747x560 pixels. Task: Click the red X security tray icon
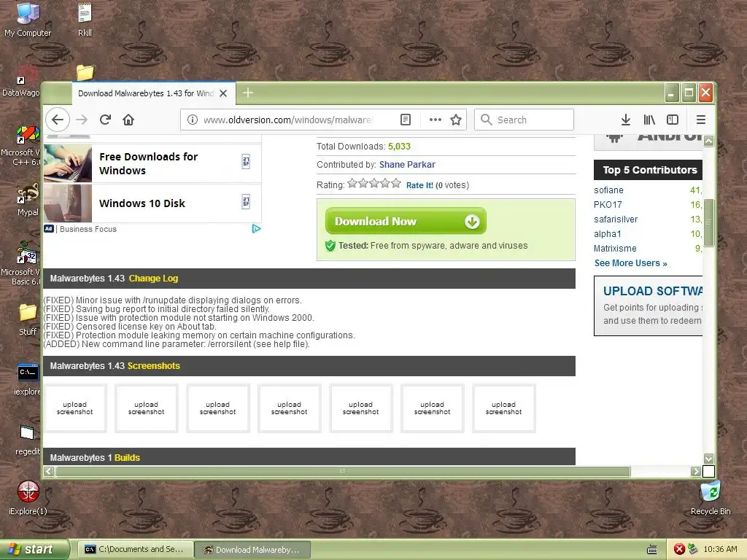tap(679, 550)
